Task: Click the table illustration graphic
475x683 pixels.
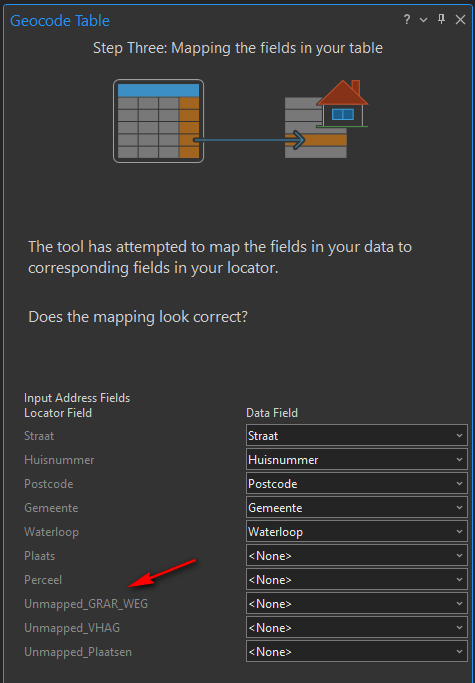Action: point(159,121)
